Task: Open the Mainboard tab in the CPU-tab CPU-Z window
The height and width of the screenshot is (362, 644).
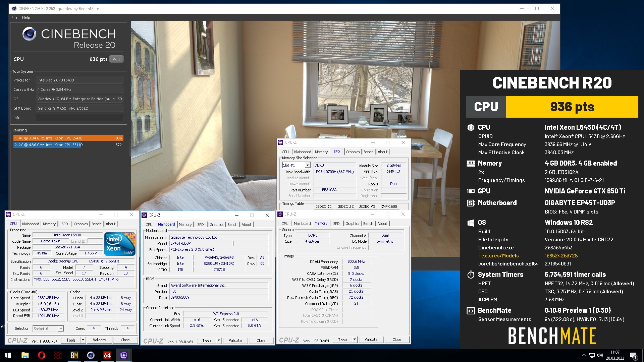Action: click(x=31, y=224)
